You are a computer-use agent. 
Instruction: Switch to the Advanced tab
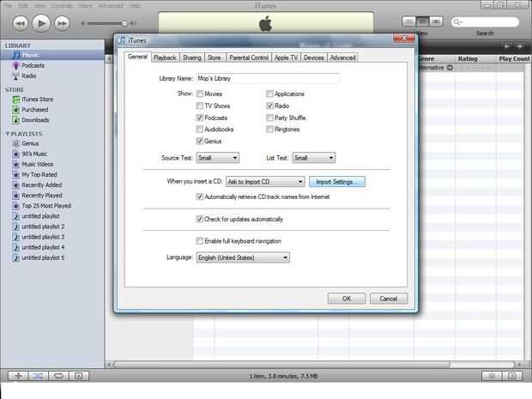click(342, 57)
